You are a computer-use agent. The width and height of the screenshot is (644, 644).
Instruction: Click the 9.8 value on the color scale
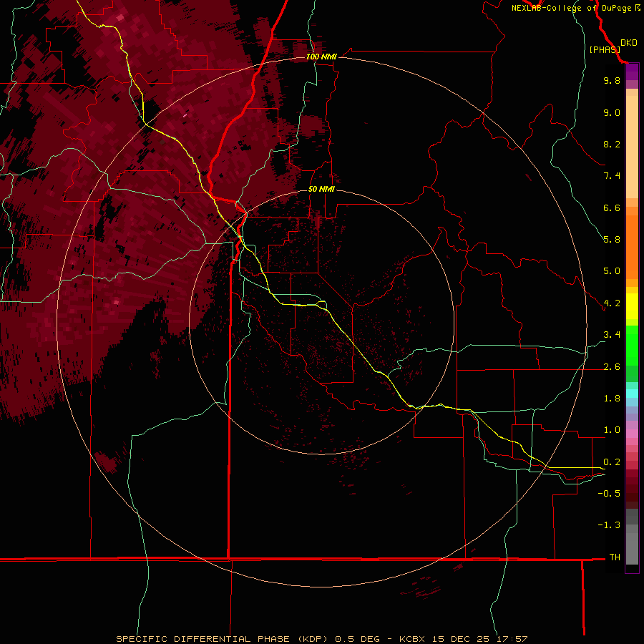pyautogui.click(x=612, y=80)
